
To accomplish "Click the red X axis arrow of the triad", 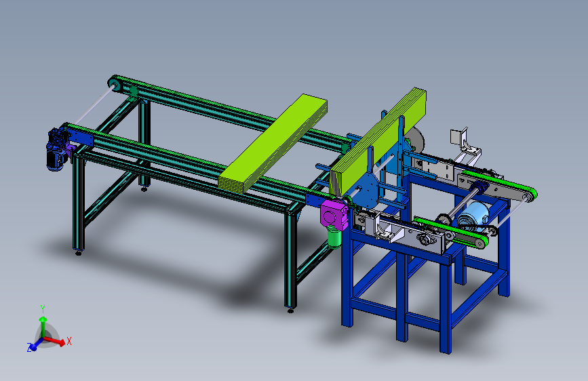I will (56, 341).
